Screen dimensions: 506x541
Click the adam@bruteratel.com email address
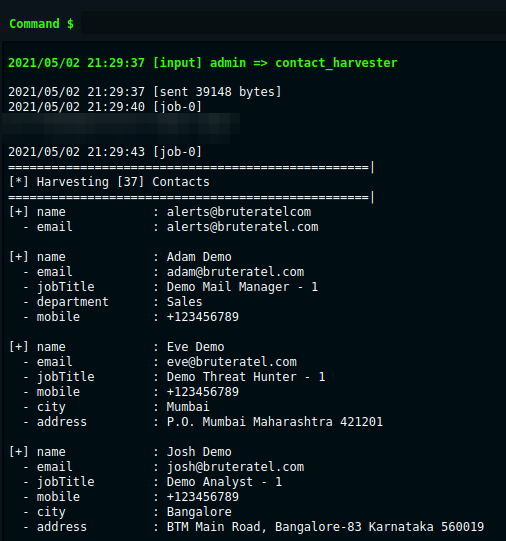[x=235, y=272]
